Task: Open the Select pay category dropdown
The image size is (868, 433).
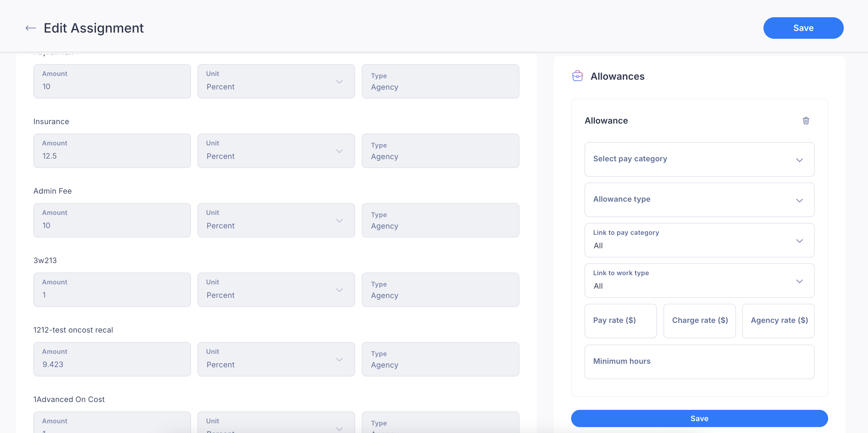Action: (x=699, y=159)
